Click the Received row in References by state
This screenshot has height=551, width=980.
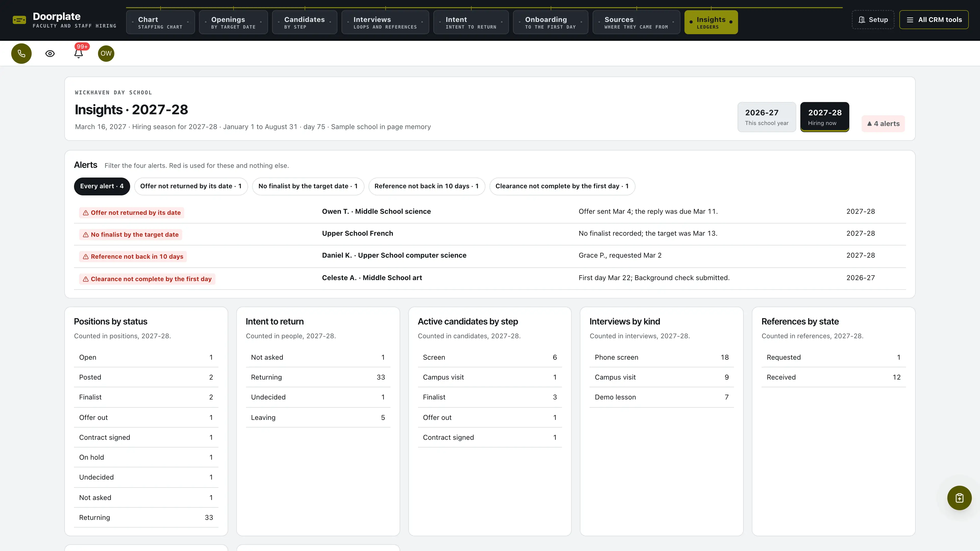click(x=834, y=377)
